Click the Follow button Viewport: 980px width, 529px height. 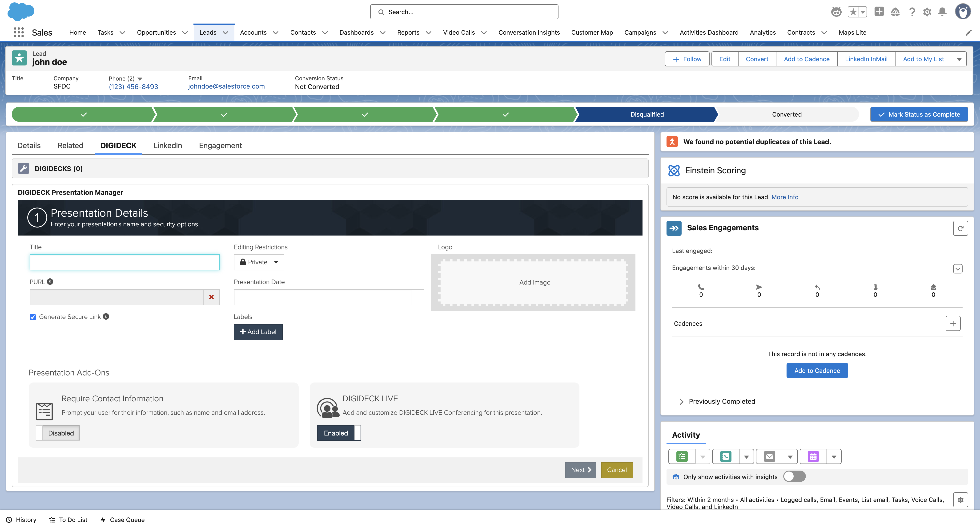687,59
